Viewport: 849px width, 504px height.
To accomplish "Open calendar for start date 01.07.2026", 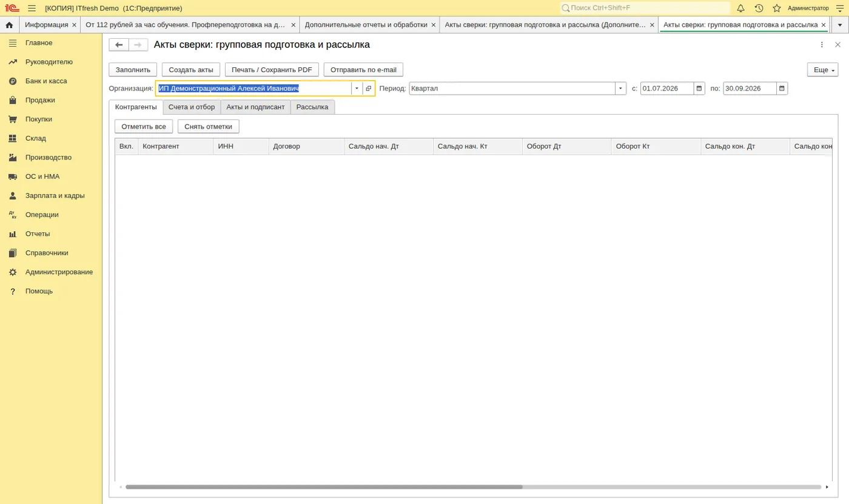I will tap(699, 89).
